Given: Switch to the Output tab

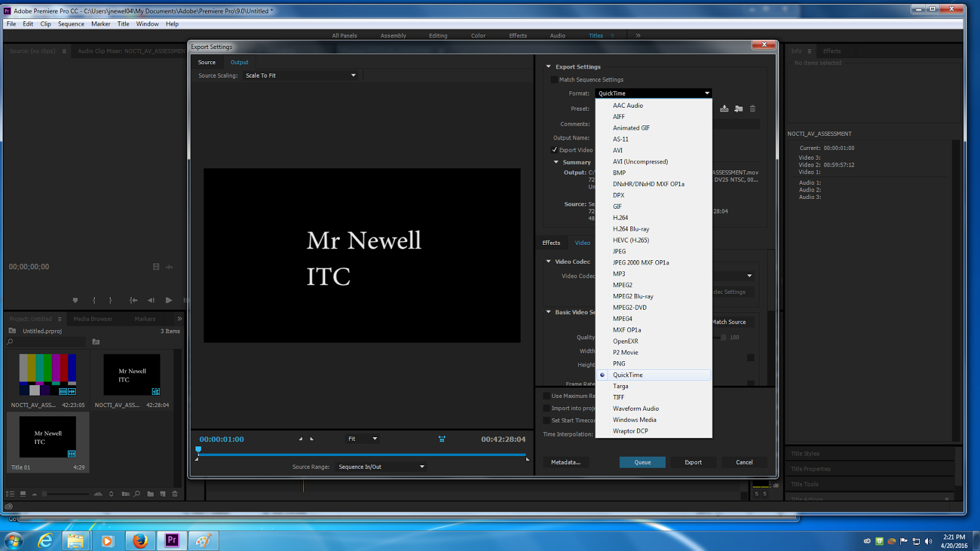Looking at the screenshot, I should [239, 62].
